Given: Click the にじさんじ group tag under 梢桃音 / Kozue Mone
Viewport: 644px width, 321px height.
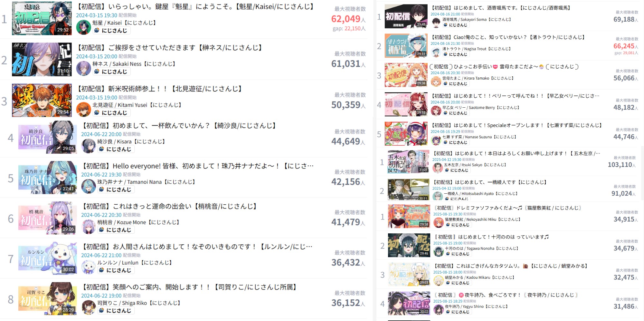Looking at the screenshot, I should [x=116, y=230].
